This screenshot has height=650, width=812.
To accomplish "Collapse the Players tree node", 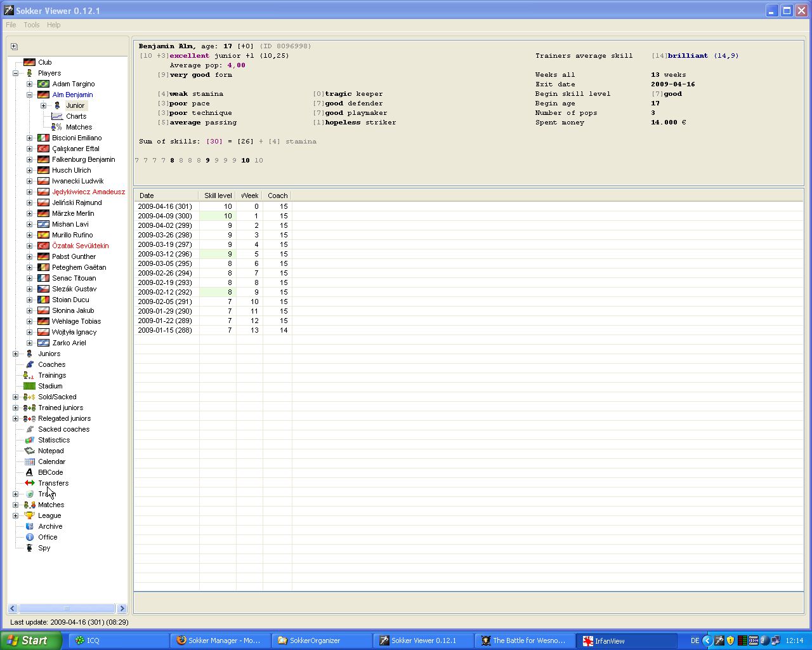I will [x=15, y=73].
